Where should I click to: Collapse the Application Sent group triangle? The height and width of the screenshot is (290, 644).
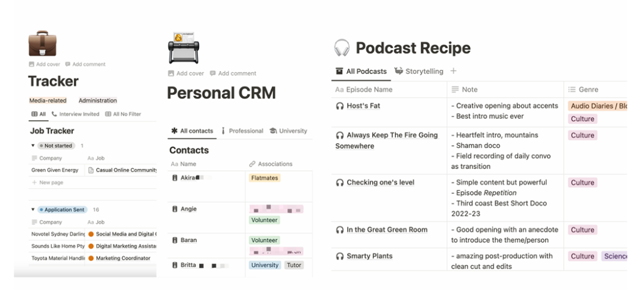click(x=33, y=209)
